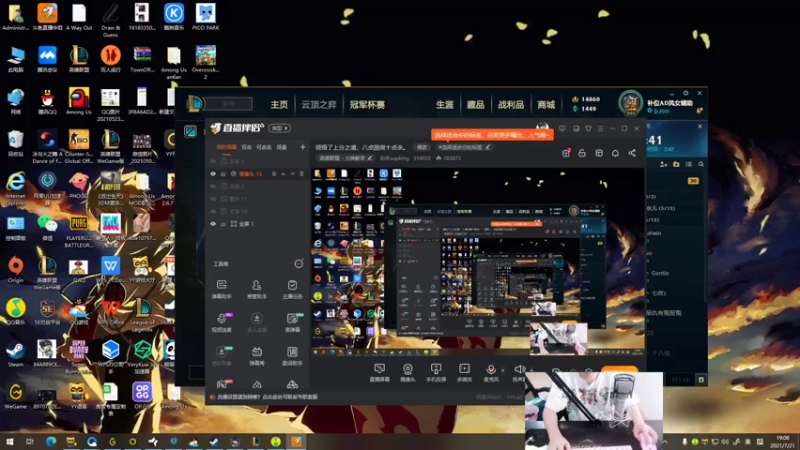Screen dimensions: 800x450
Task: Open the notification bell icon in streaming app
Action: [x=615, y=153]
